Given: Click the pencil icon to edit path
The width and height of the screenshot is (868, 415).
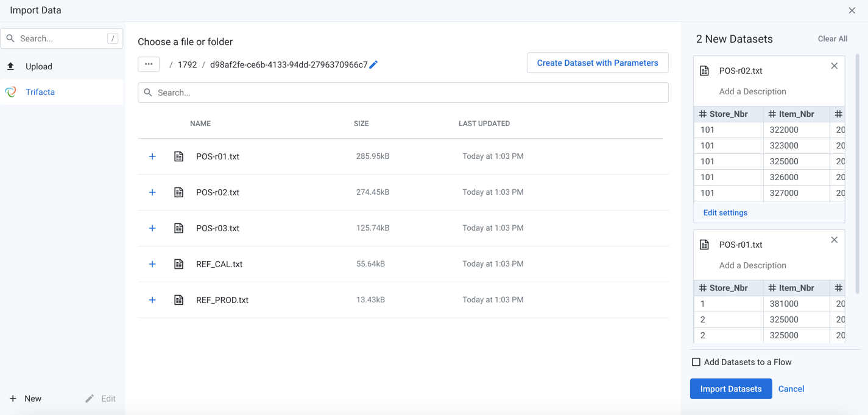Looking at the screenshot, I should pos(374,65).
